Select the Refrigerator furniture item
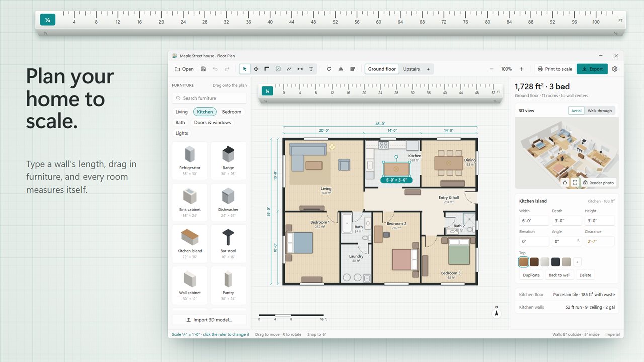The width and height of the screenshot is (644, 362). [190, 161]
